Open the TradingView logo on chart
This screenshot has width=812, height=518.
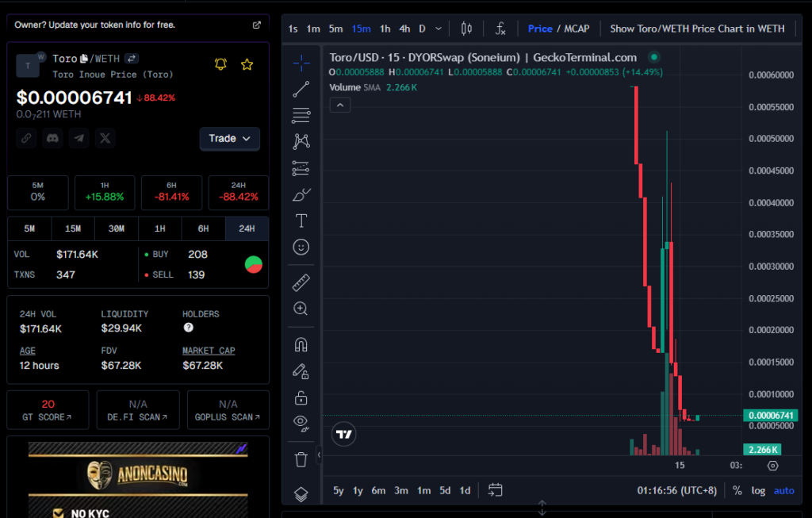pos(344,434)
